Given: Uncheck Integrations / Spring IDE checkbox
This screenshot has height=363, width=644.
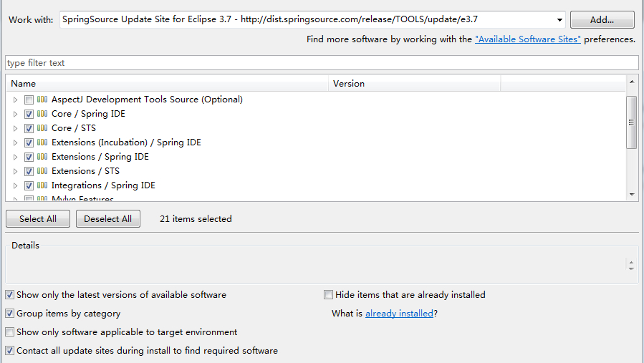Looking at the screenshot, I should click(x=29, y=186).
